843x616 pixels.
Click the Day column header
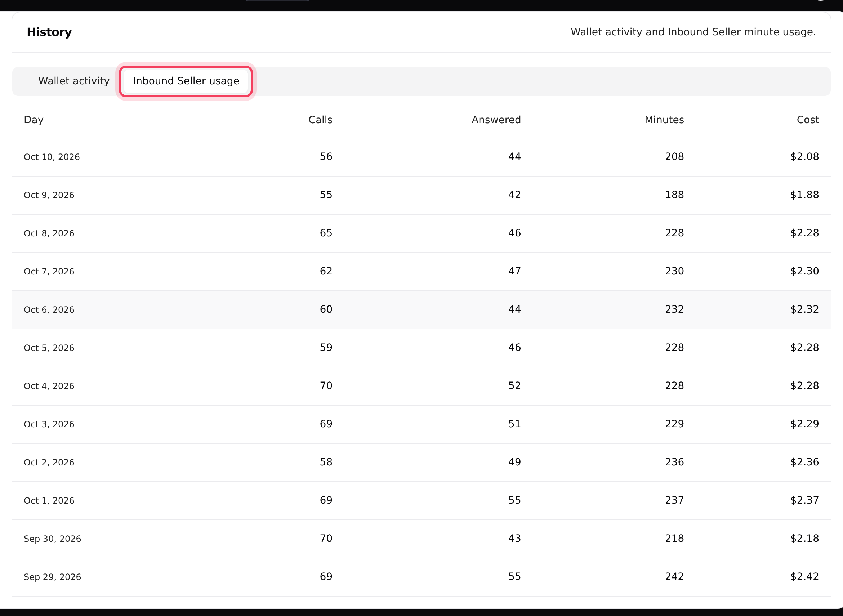point(34,120)
